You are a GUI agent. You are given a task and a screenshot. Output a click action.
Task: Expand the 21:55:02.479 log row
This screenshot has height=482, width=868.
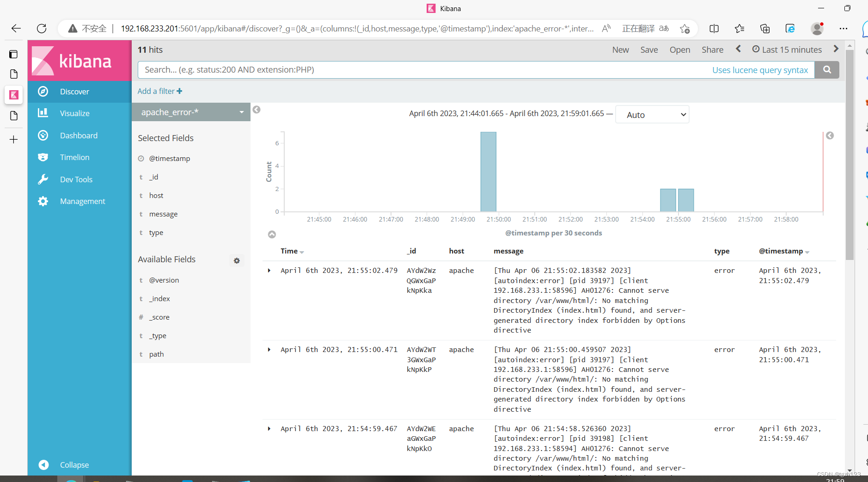coord(269,271)
